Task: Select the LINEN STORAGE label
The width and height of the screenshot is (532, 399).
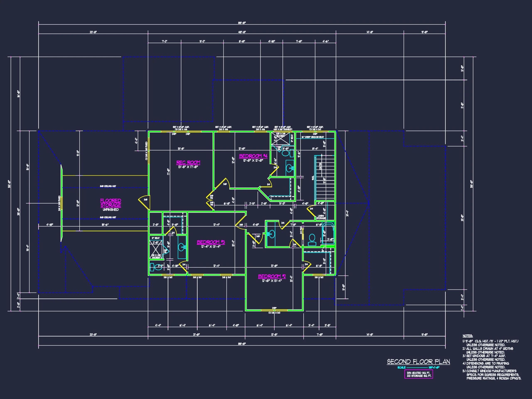Action: [321, 217]
